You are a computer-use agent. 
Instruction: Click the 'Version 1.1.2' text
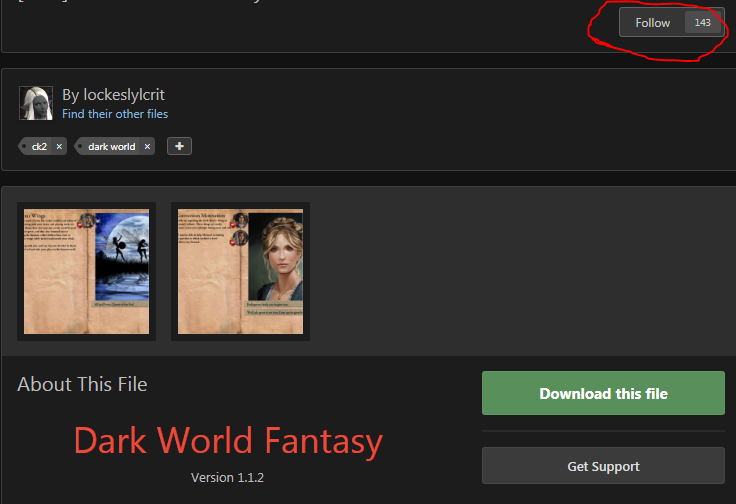tap(227, 478)
